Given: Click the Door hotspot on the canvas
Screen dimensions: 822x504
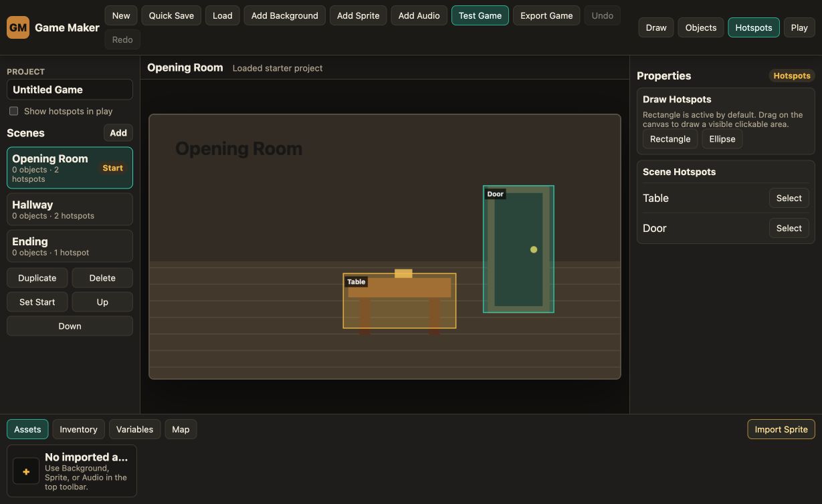Looking at the screenshot, I should [518, 249].
